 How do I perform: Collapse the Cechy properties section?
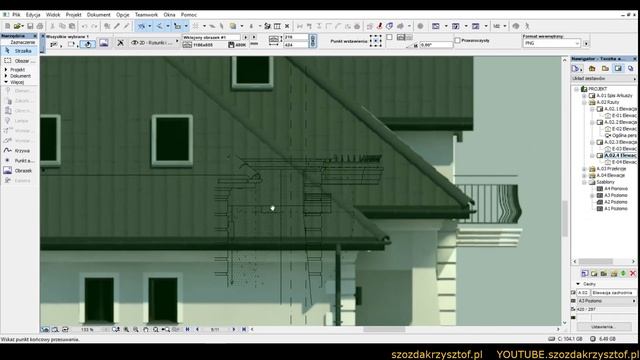pyautogui.click(x=578, y=284)
